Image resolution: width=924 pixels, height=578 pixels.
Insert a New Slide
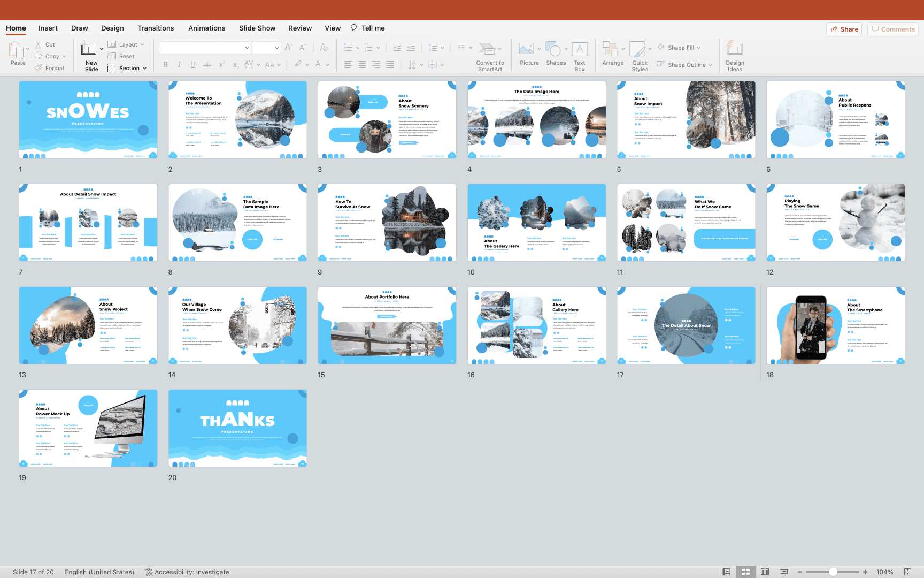coord(89,49)
